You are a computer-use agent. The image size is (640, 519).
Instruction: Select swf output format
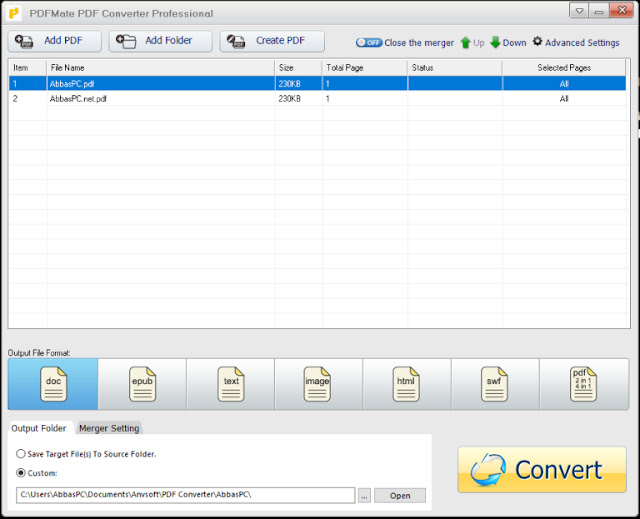[x=495, y=384]
